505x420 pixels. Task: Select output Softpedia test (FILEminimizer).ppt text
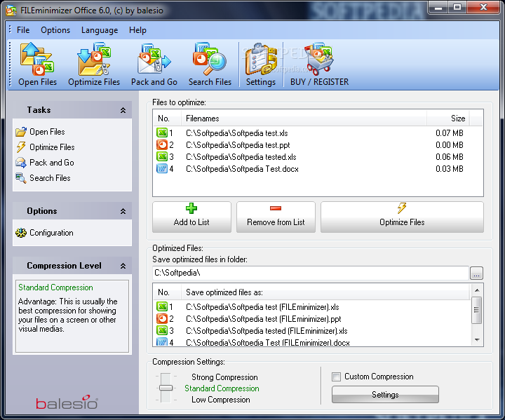[x=264, y=319]
